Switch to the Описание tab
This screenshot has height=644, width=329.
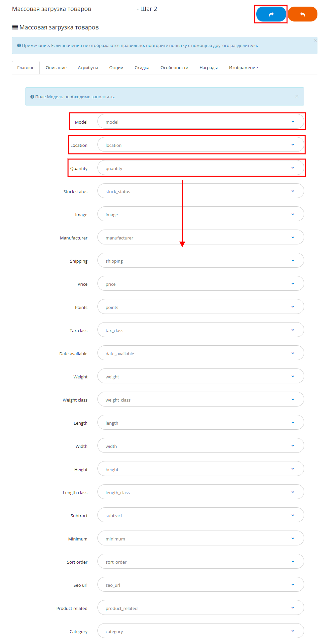(x=56, y=68)
